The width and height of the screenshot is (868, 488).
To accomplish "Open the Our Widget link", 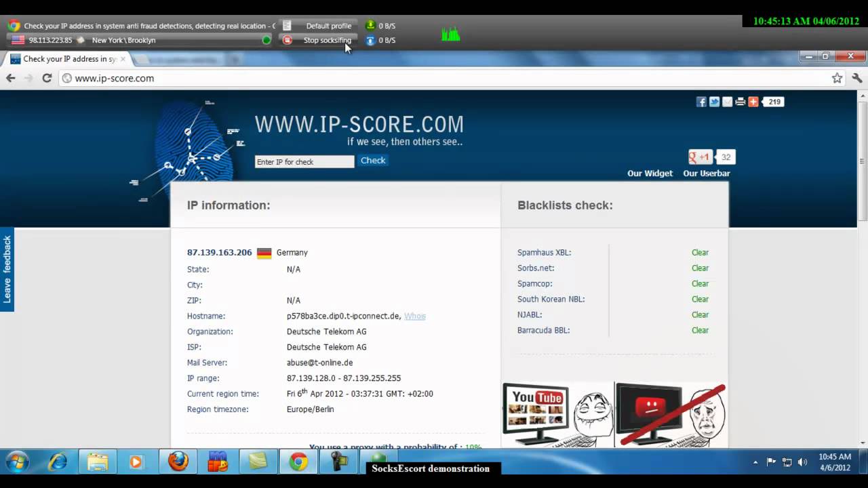I will coord(650,174).
